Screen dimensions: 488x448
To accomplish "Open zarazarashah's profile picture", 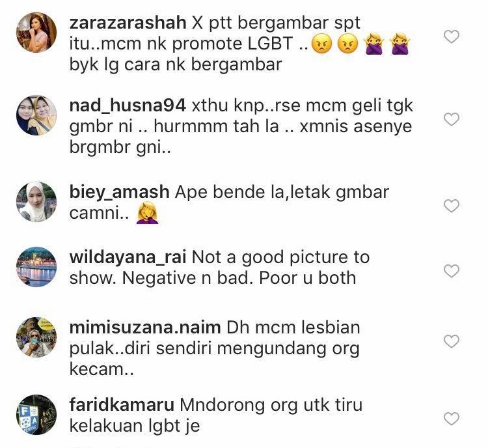I will pyautogui.click(x=36, y=33).
